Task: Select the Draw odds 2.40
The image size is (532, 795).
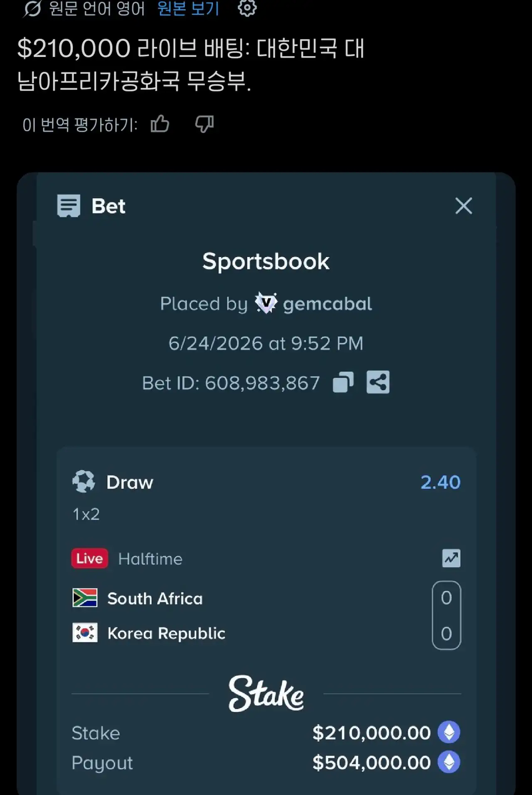Action: tap(441, 482)
